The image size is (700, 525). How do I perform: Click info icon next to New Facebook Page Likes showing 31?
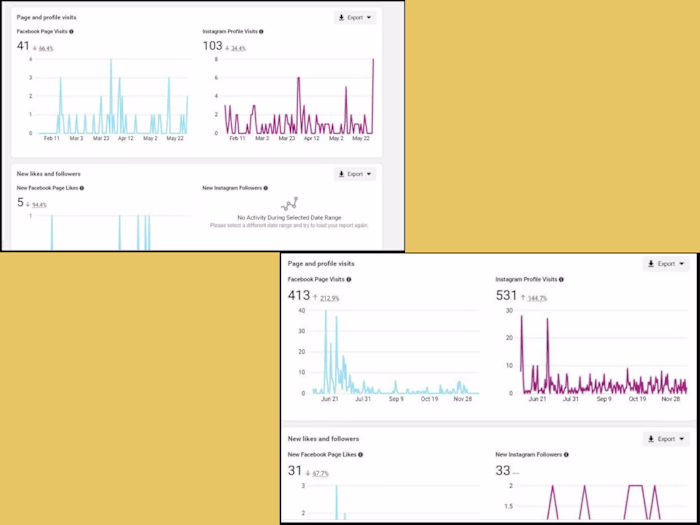360,454
